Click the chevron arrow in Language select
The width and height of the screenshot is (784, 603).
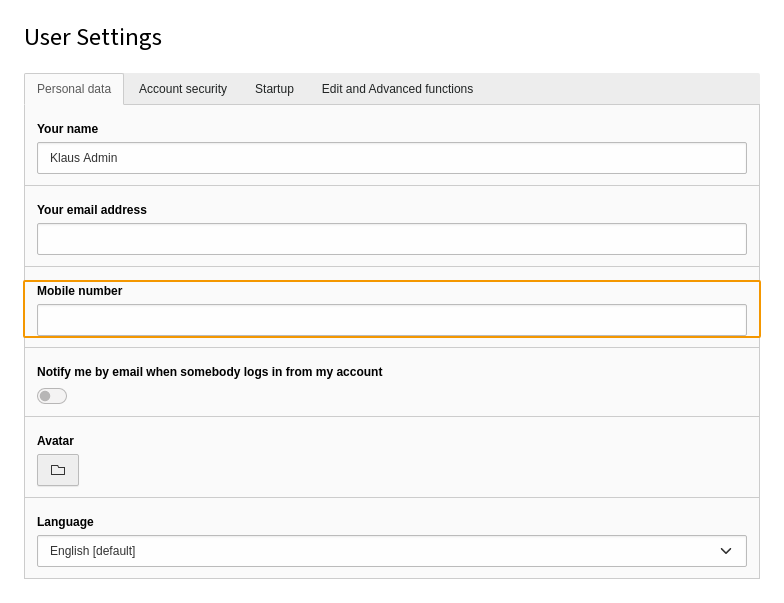[726, 551]
